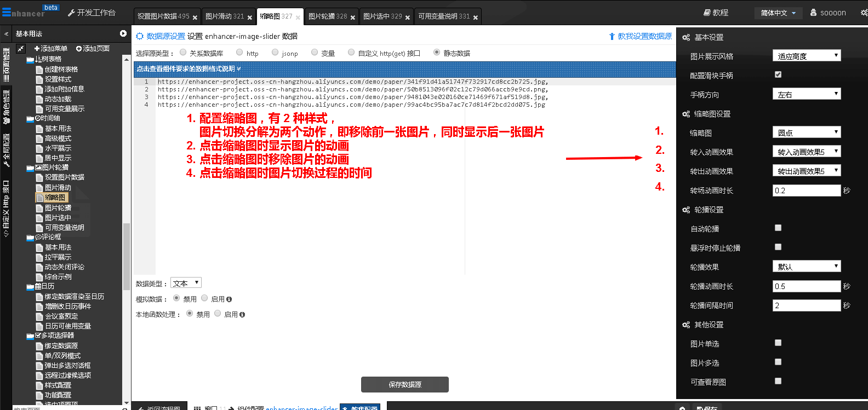Uncheck the 配置滑块手柄 checkbox
Viewport: 868px width, 410px height.
coord(778,74)
